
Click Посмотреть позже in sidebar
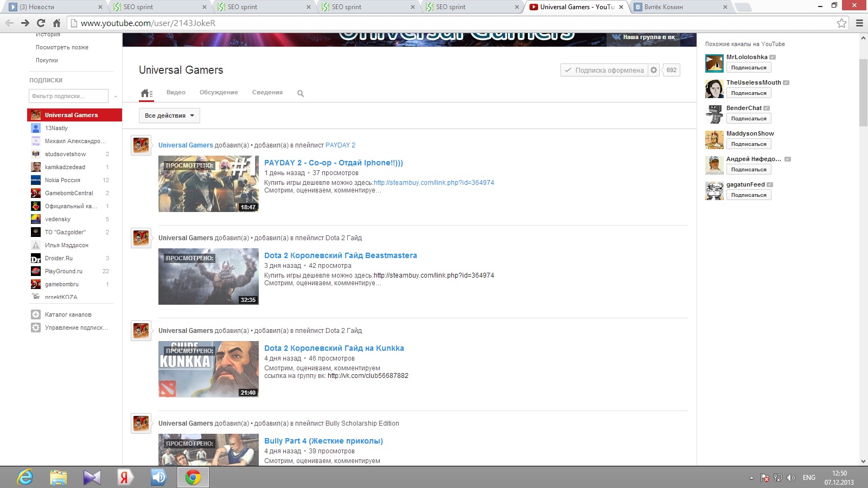click(x=62, y=47)
